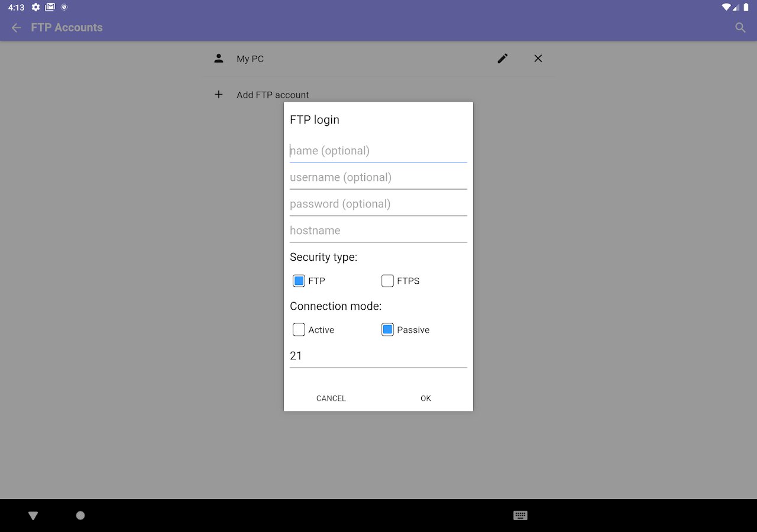The width and height of the screenshot is (757, 532).
Task: Click the Security type: label
Action: (x=323, y=257)
